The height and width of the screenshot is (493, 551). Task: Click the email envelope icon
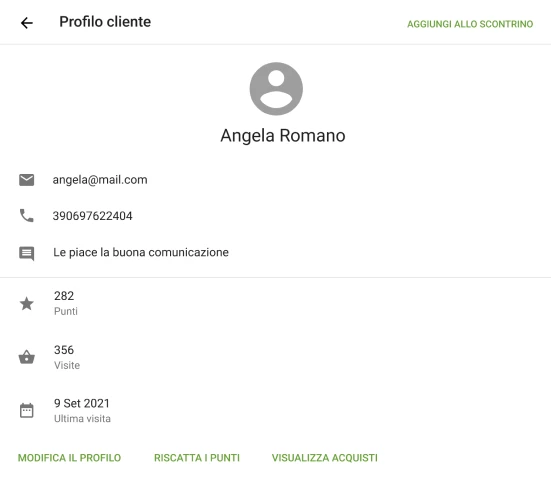(26, 180)
